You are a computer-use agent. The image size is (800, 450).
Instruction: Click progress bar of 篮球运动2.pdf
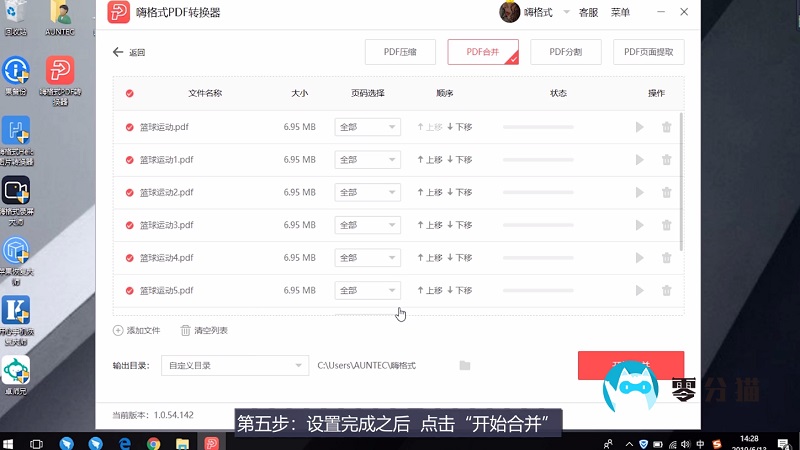click(538, 192)
